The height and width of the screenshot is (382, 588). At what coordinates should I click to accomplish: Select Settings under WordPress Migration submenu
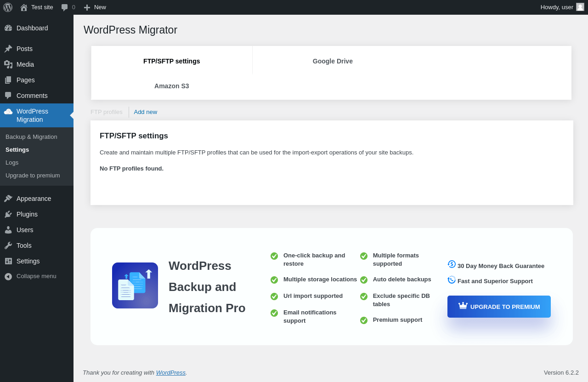(x=17, y=149)
